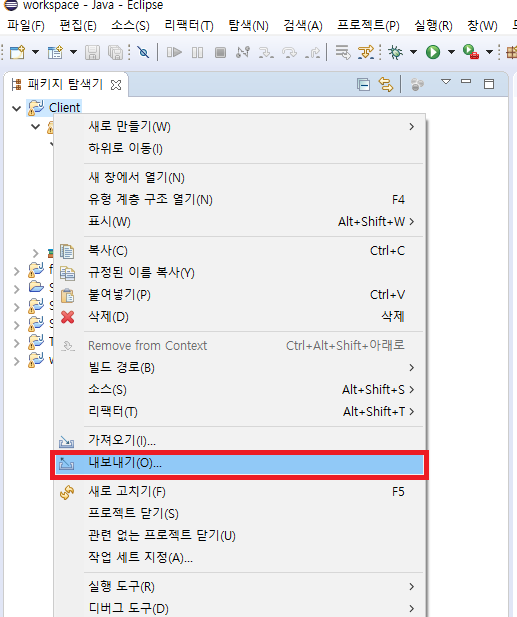The height and width of the screenshot is (617, 517).
Task: Click the Terminate stop icon
Action: tap(220, 52)
